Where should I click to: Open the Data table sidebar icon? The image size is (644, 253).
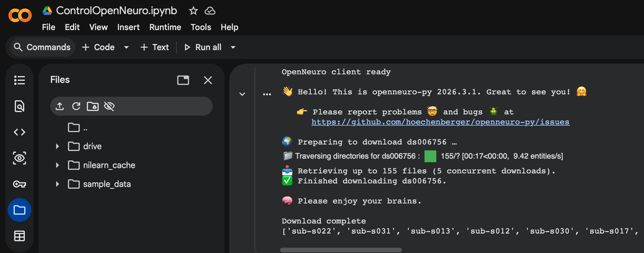point(19,236)
